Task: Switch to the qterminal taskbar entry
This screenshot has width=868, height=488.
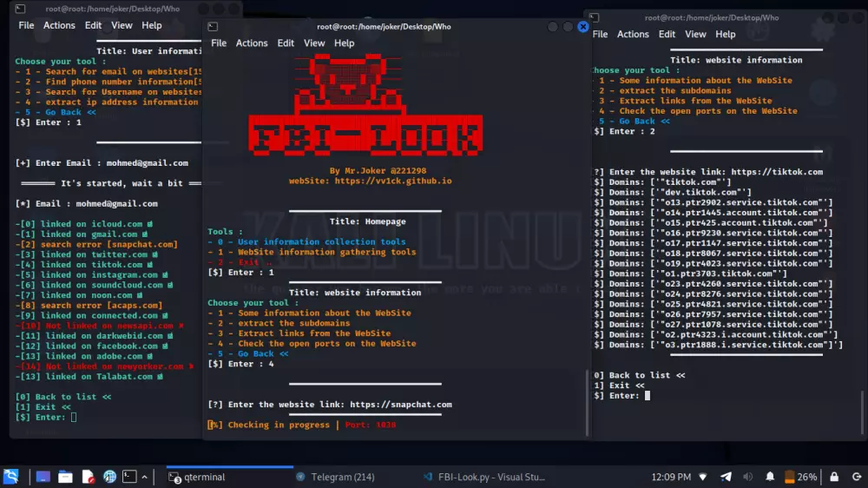Action: pos(229,477)
